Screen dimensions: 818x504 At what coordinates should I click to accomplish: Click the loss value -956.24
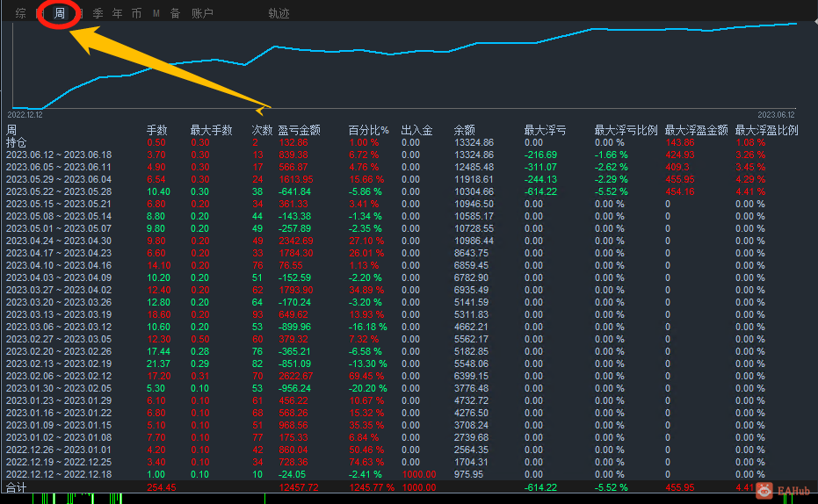[294, 388]
